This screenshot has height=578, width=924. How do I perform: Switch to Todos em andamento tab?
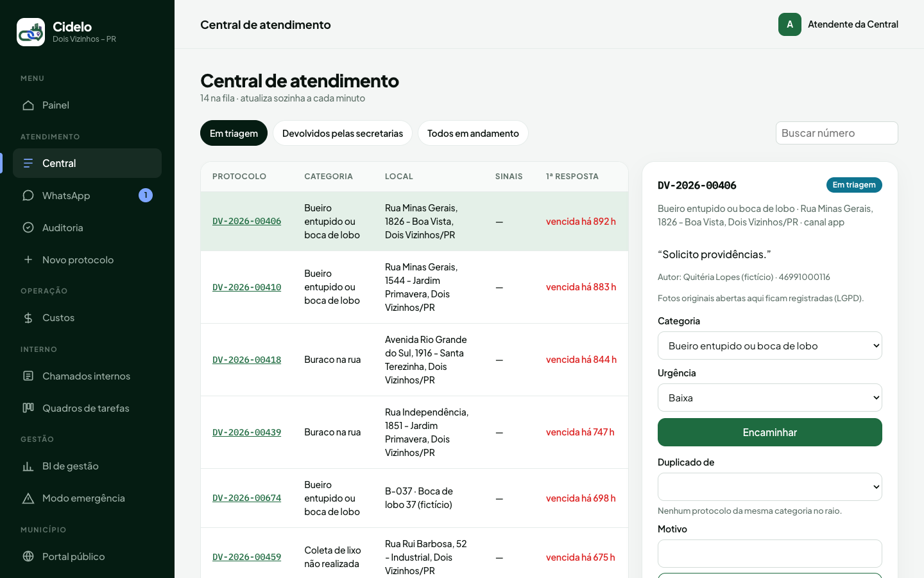473,133
